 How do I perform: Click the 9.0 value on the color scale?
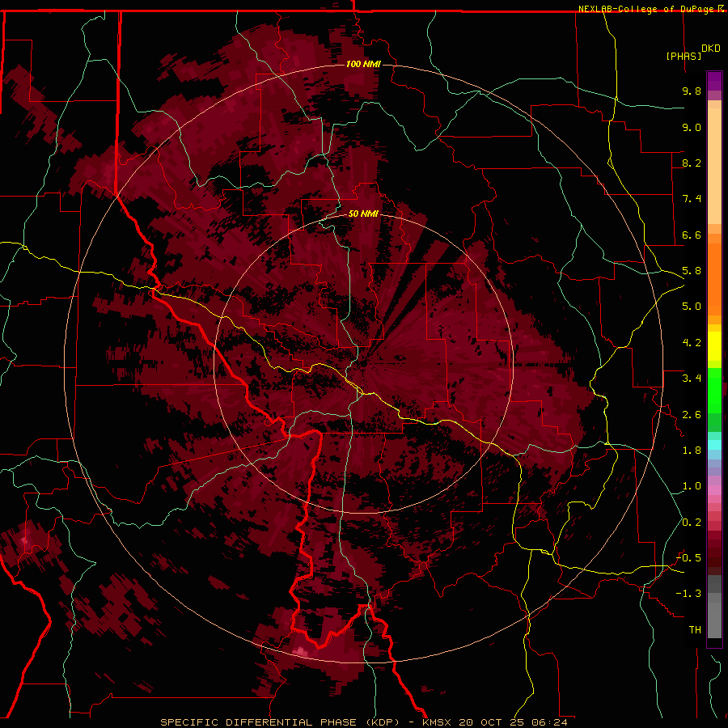tap(692, 127)
